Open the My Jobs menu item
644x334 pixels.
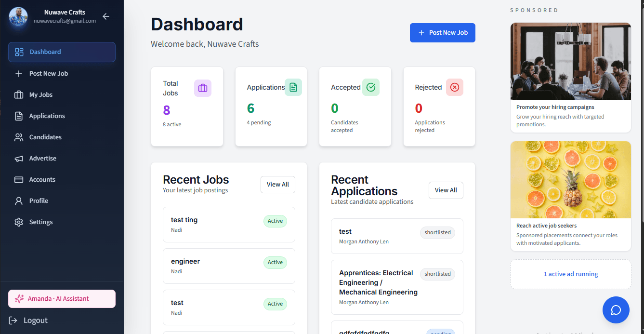click(41, 95)
